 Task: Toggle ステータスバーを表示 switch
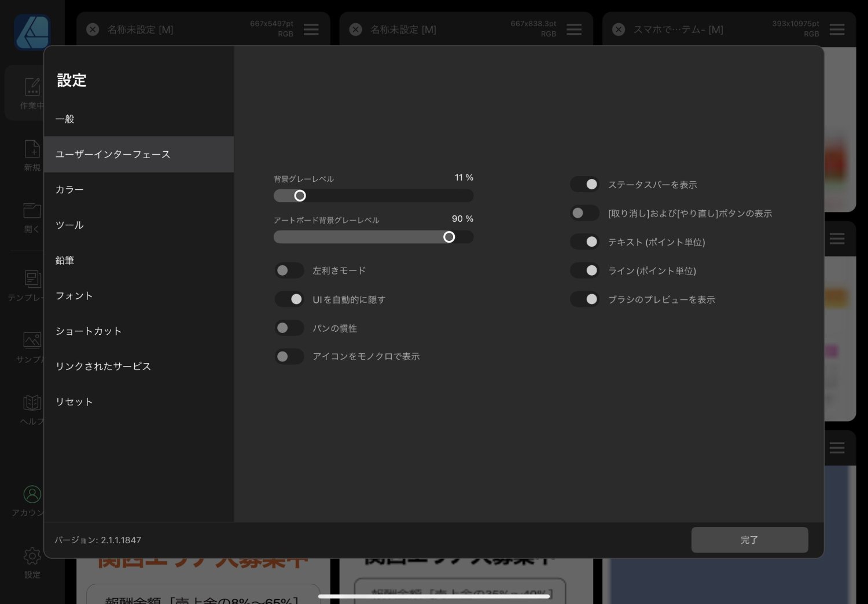[x=584, y=184]
